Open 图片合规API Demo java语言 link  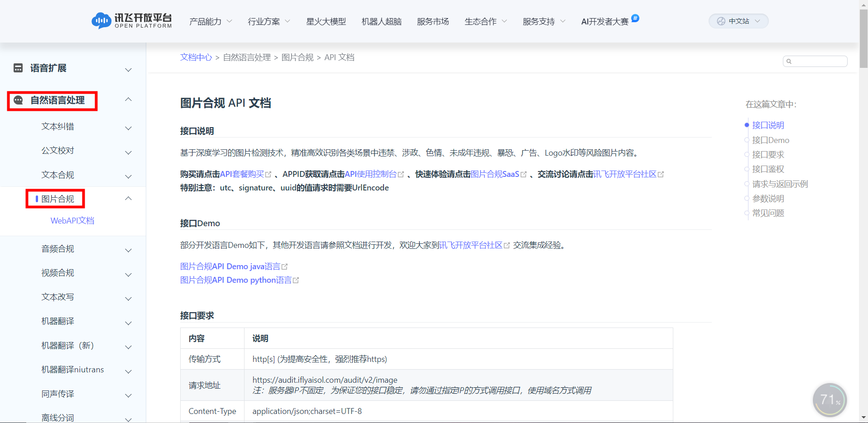tap(230, 266)
